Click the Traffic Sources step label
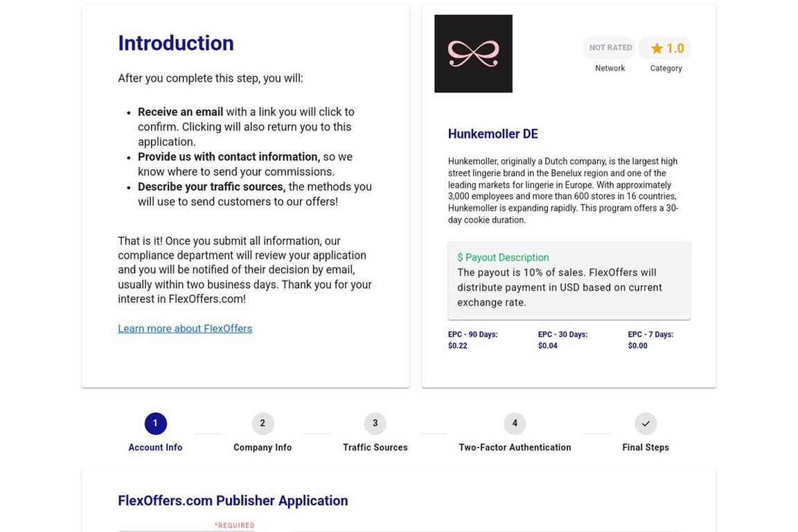798x532 pixels. (375, 447)
